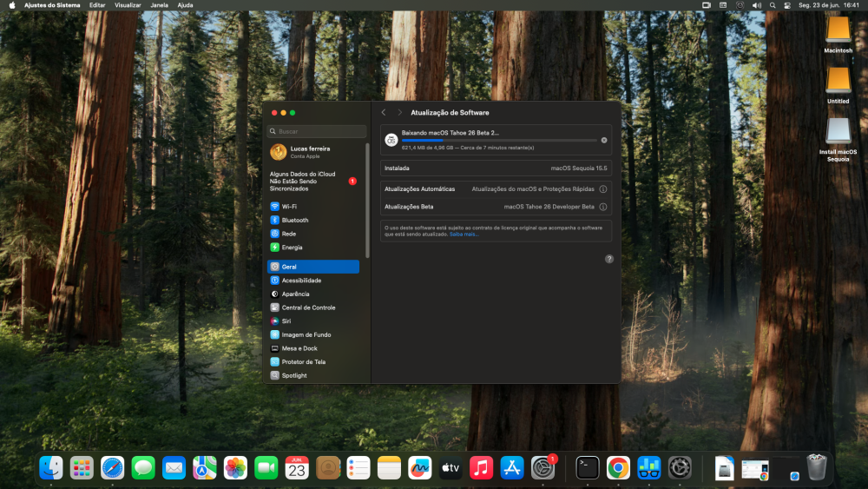Open the App Store from the Dock
The height and width of the screenshot is (489, 868).
[x=512, y=468]
